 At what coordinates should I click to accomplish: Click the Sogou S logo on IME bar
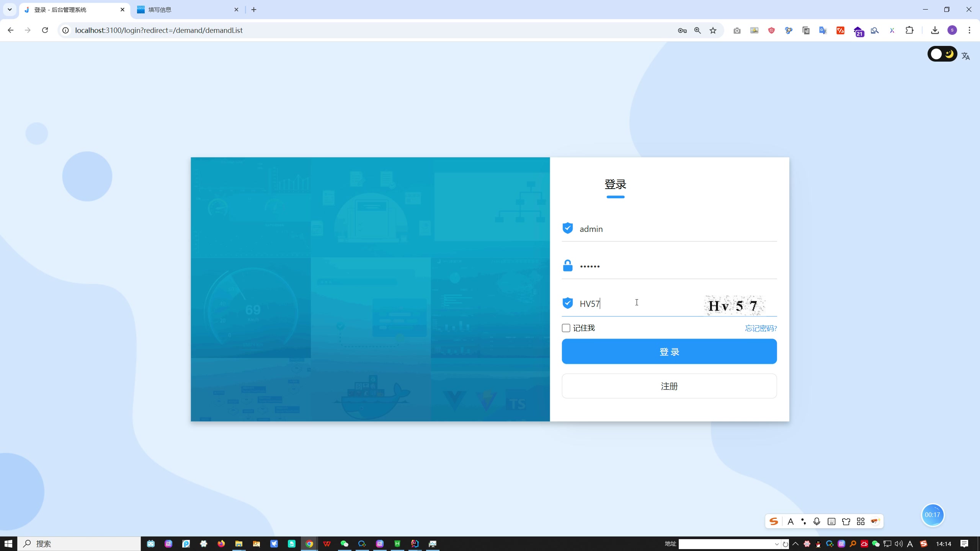point(774,522)
